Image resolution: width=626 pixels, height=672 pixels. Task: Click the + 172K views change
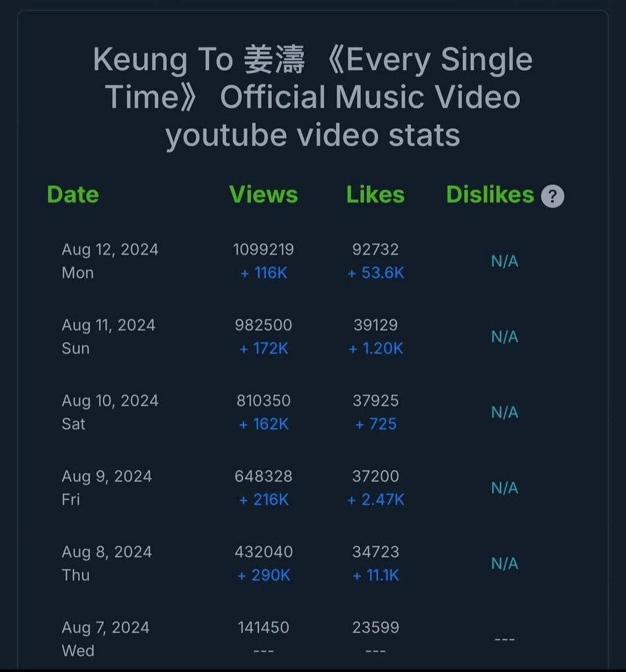point(263,348)
